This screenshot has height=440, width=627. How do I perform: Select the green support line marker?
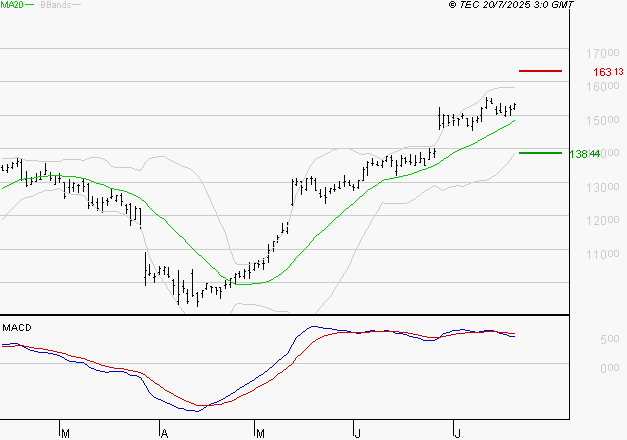pyautogui.click(x=541, y=153)
